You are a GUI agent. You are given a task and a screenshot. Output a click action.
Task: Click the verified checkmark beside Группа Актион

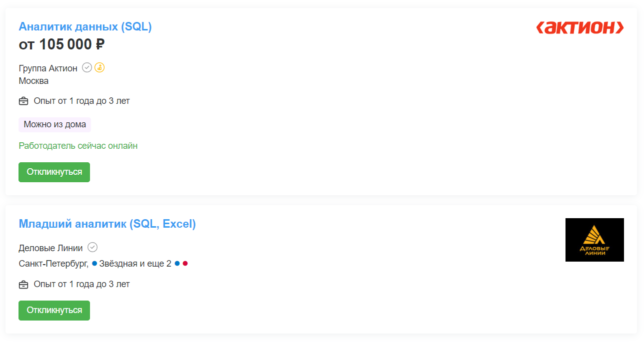click(87, 68)
